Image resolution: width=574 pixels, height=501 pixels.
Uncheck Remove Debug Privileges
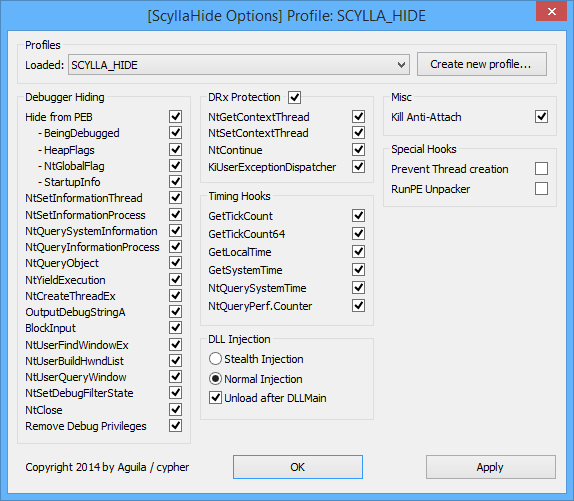click(176, 426)
